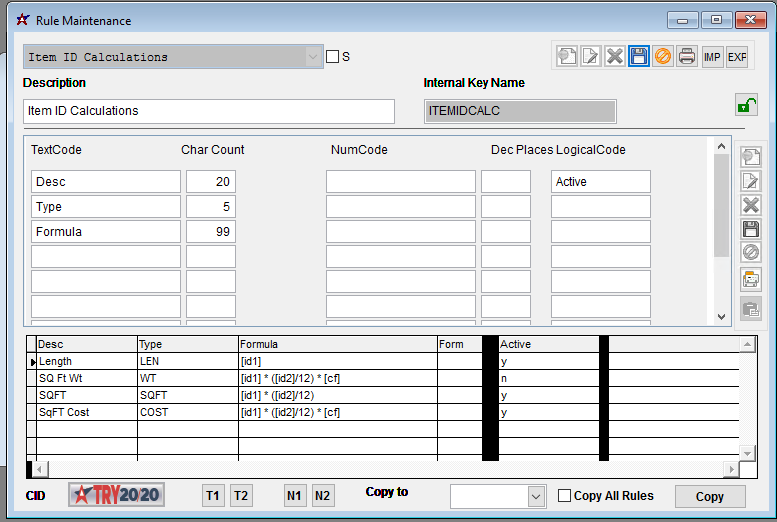
Task: Expand the Copy to dropdown
Action: click(536, 496)
